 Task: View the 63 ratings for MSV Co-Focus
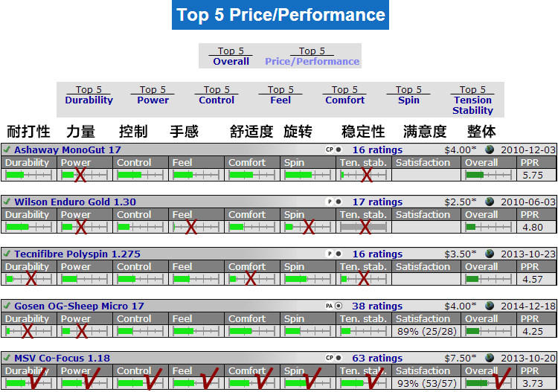coord(377,358)
